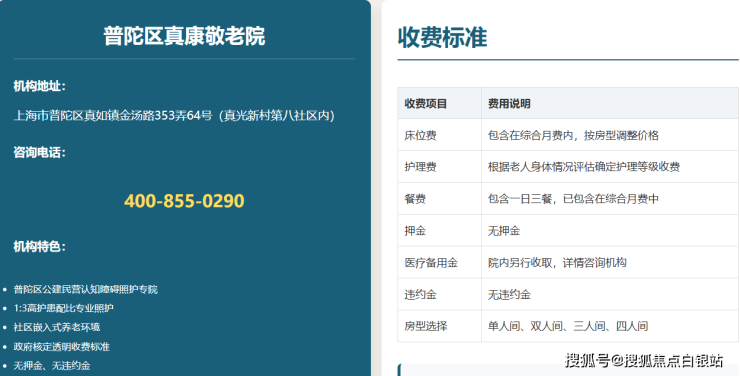
Task: Click the 餐费 table cell
Action: click(439, 199)
